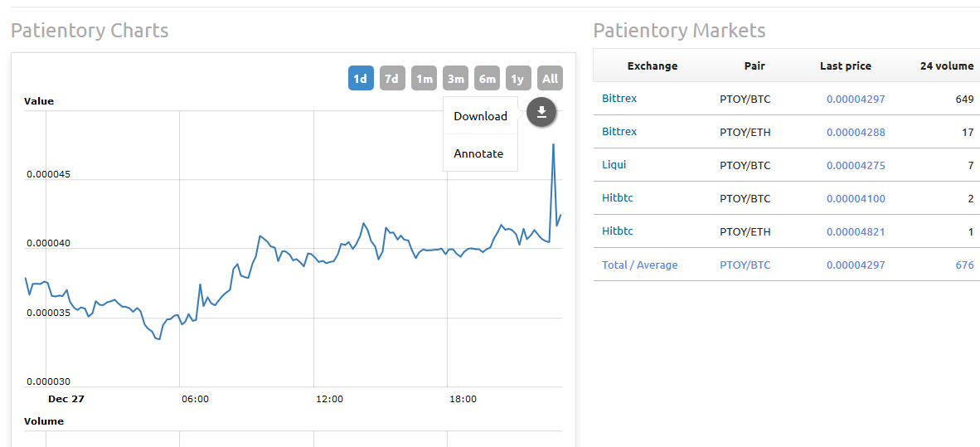The width and height of the screenshot is (980, 447).
Task: Set chart period to 3m
Action: tap(456, 79)
